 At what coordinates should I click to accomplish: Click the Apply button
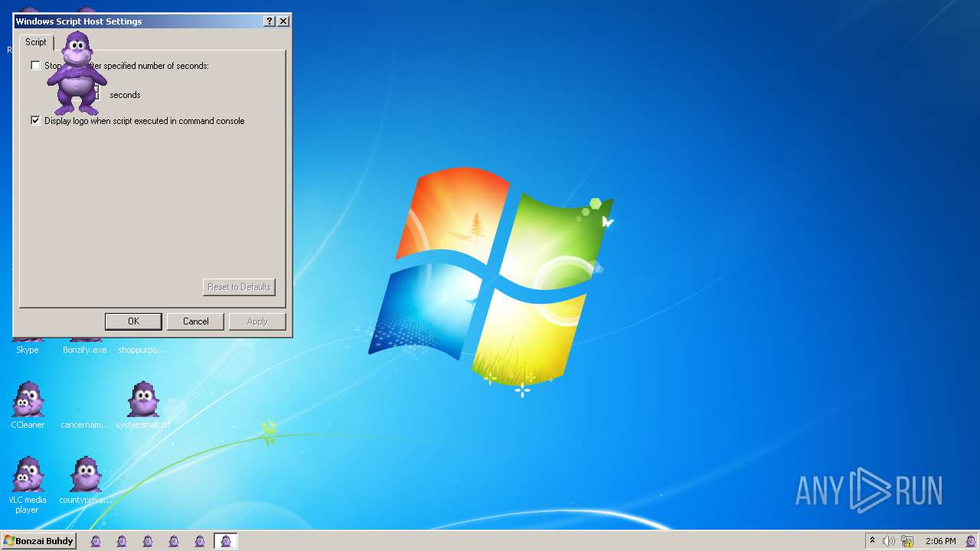tap(257, 321)
